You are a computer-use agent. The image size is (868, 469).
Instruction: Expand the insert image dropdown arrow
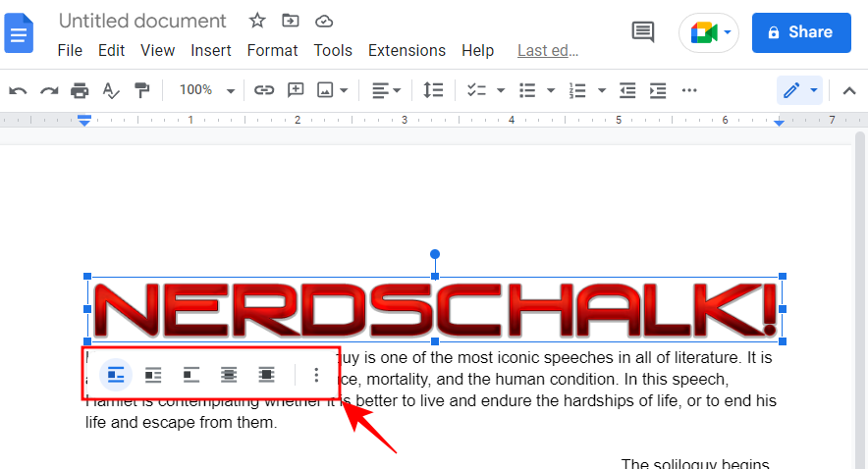344,90
